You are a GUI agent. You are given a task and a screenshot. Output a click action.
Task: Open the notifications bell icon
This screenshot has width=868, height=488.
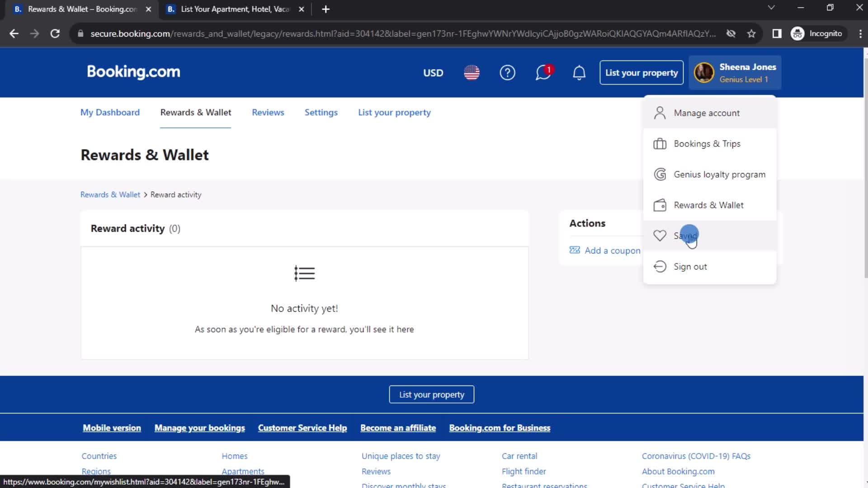click(579, 73)
